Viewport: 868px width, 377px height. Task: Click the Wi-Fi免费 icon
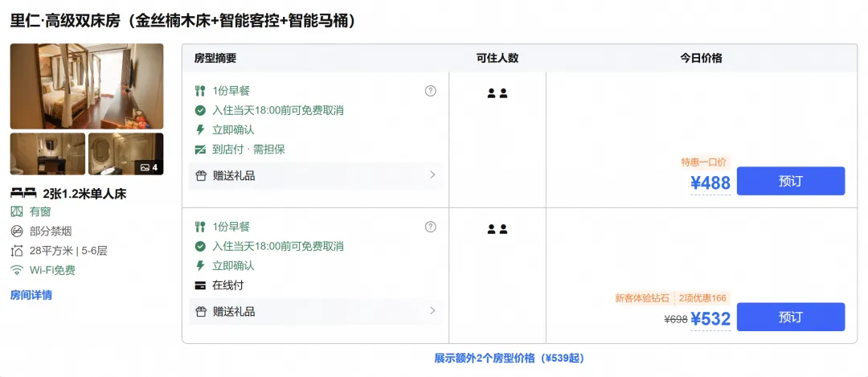(x=17, y=270)
